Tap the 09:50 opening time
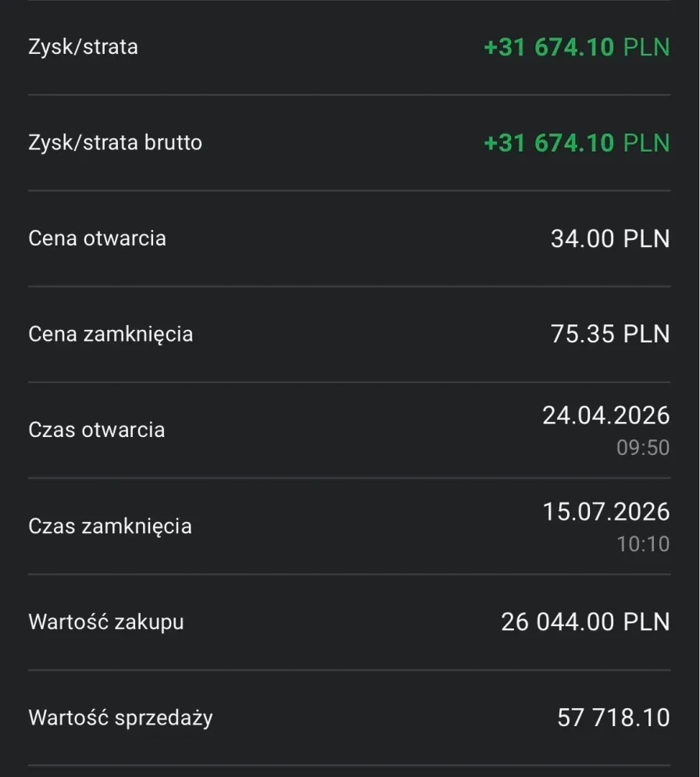 pos(643,447)
